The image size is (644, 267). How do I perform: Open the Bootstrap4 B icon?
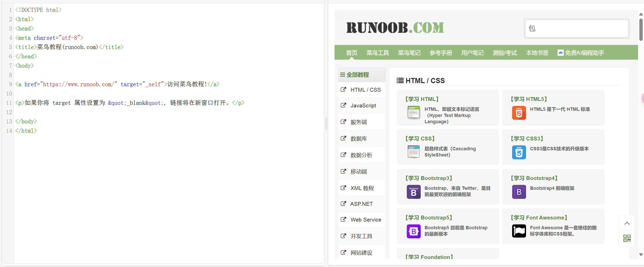[x=519, y=192]
